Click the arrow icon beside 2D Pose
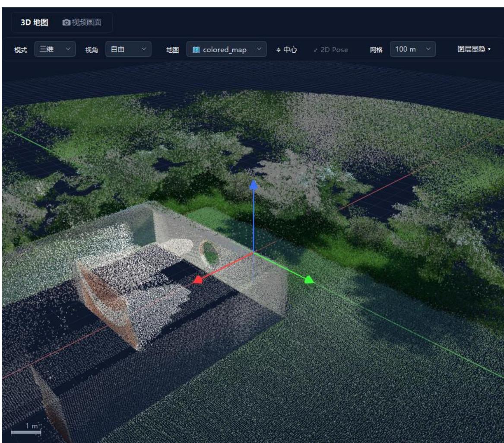This screenshot has width=504, height=443. tap(316, 50)
